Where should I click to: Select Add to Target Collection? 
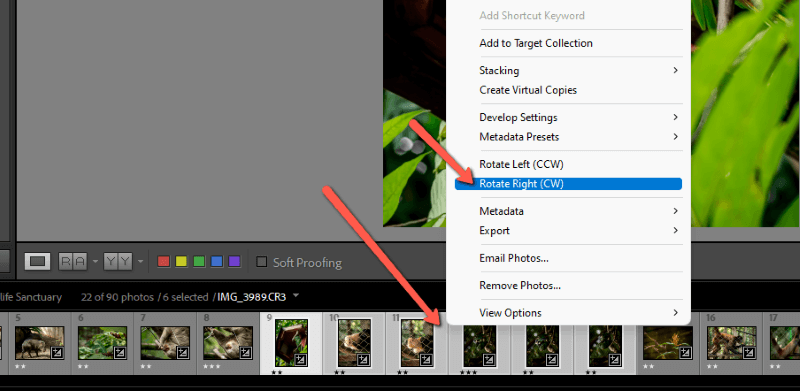click(568, 43)
